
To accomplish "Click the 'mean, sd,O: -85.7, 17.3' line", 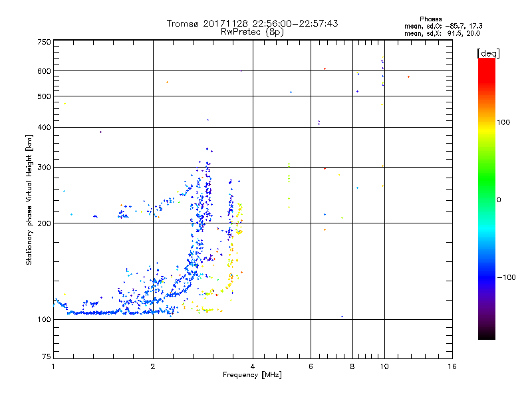I will 443,26.
